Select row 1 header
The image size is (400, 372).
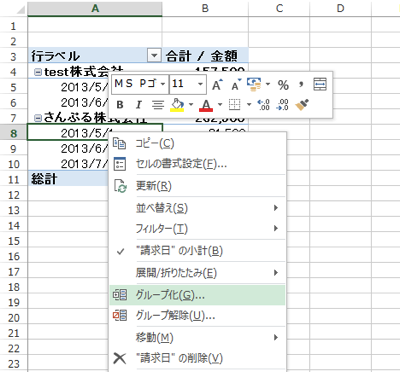(x=13, y=26)
